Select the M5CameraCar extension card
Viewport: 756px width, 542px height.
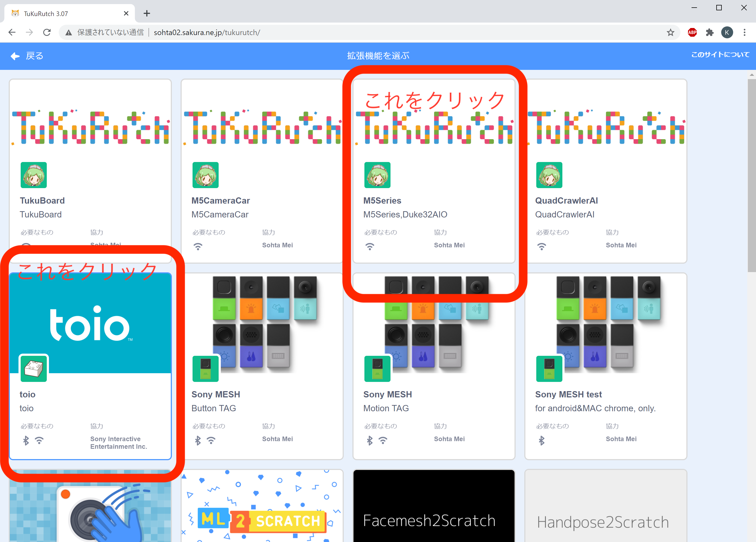262,171
